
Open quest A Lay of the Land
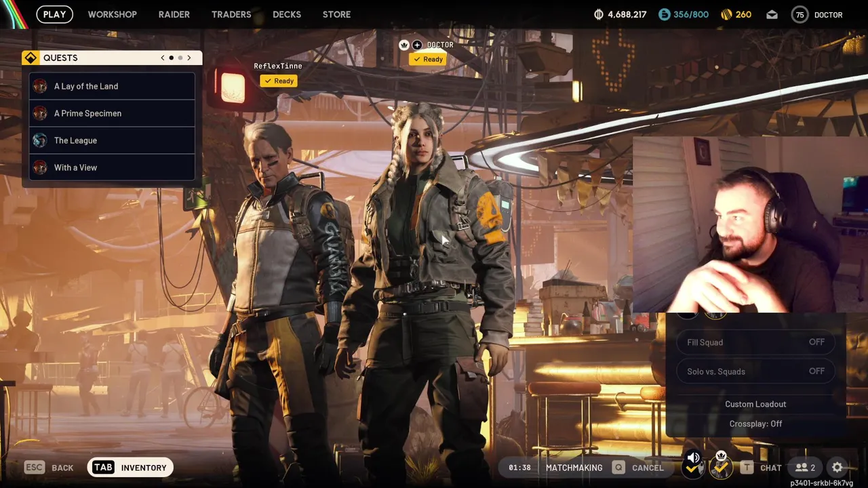[x=112, y=86]
